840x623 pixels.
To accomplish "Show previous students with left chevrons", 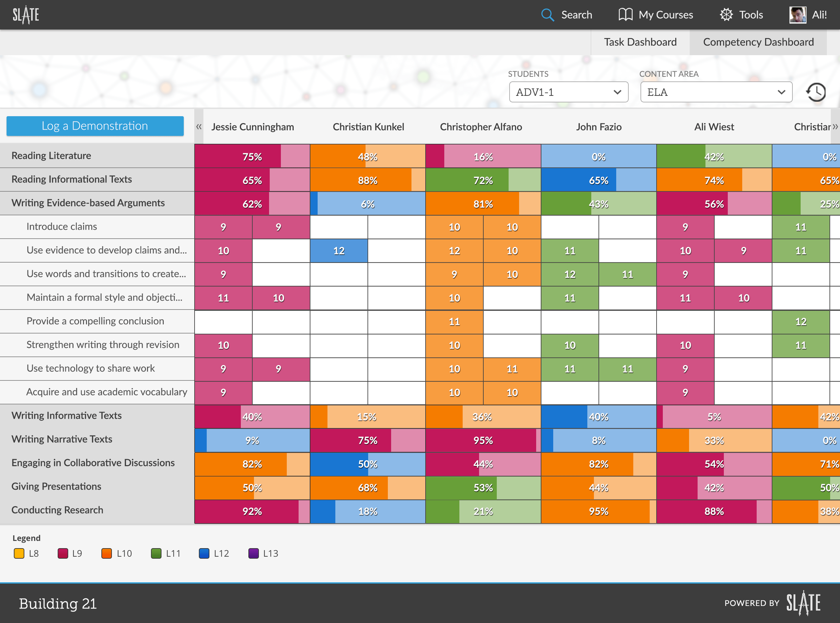I will (199, 127).
